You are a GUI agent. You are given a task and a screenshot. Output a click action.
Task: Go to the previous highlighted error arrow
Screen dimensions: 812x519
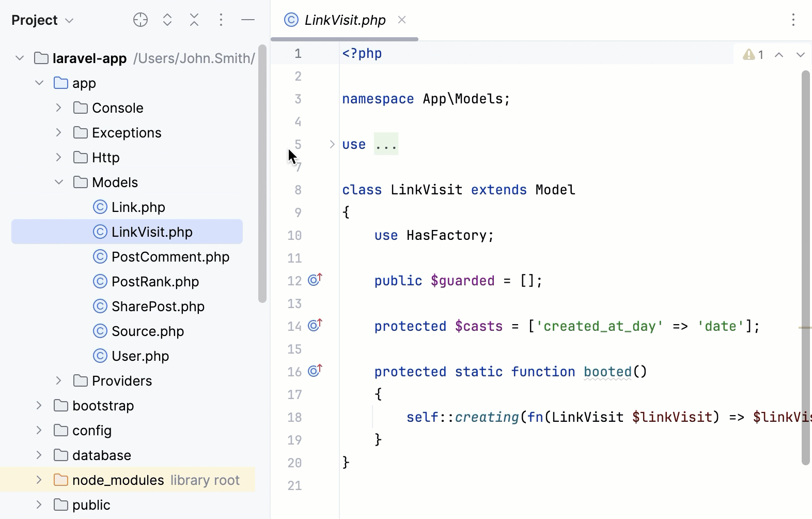tap(779, 55)
